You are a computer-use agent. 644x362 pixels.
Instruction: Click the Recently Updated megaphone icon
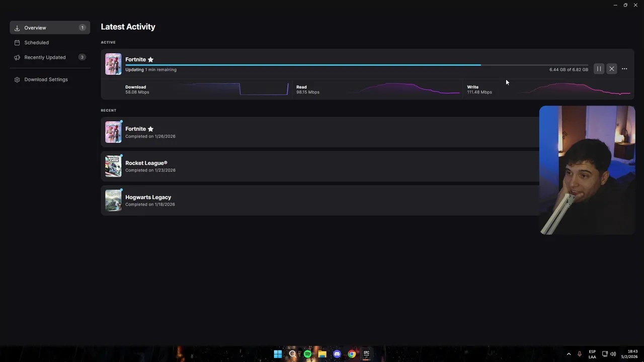(x=17, y=57)
